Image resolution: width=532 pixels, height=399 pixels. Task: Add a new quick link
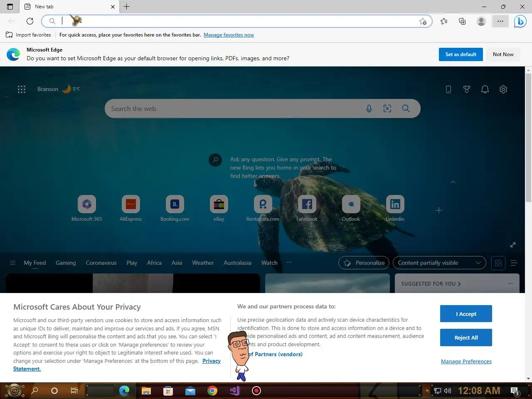click(x=439, y=210)
